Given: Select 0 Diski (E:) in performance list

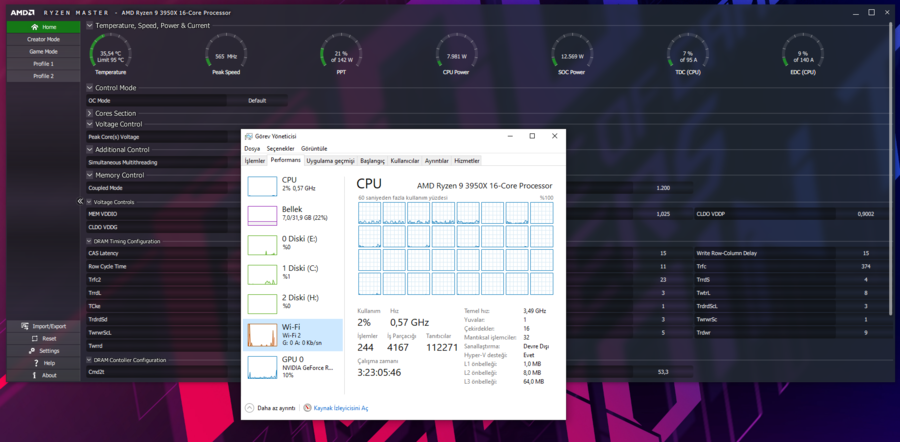Looking at the screenshot, I should click(293, 245).
